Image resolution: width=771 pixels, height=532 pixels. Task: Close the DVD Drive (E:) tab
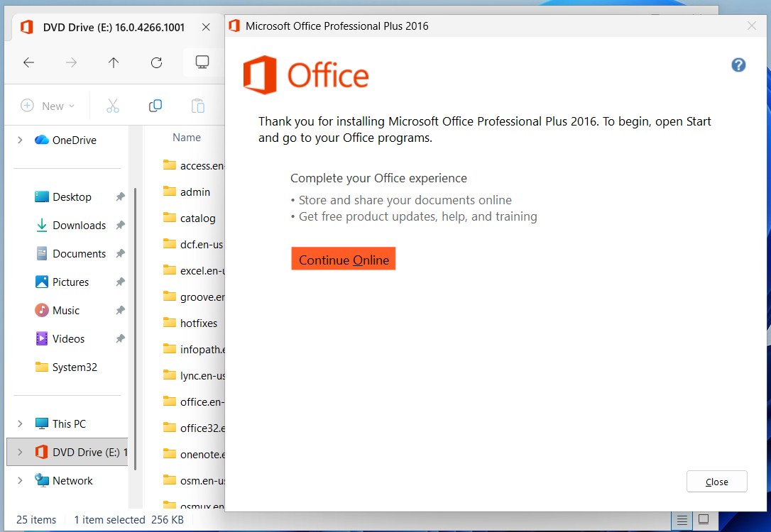[206, 27]
